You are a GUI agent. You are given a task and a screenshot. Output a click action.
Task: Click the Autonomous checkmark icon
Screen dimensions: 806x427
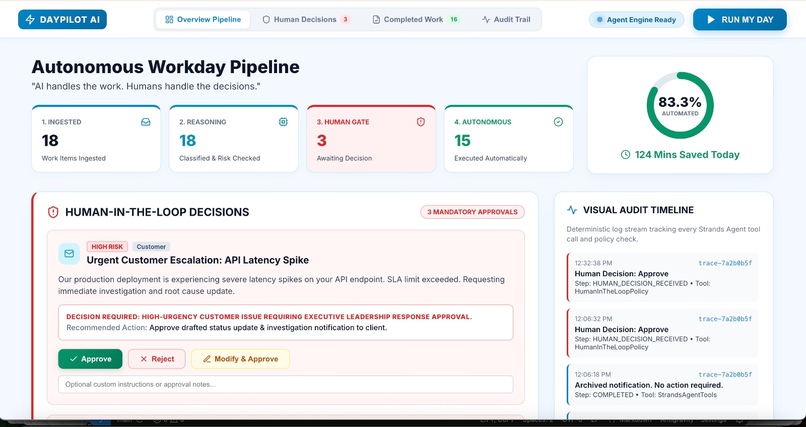pos(558,122)
